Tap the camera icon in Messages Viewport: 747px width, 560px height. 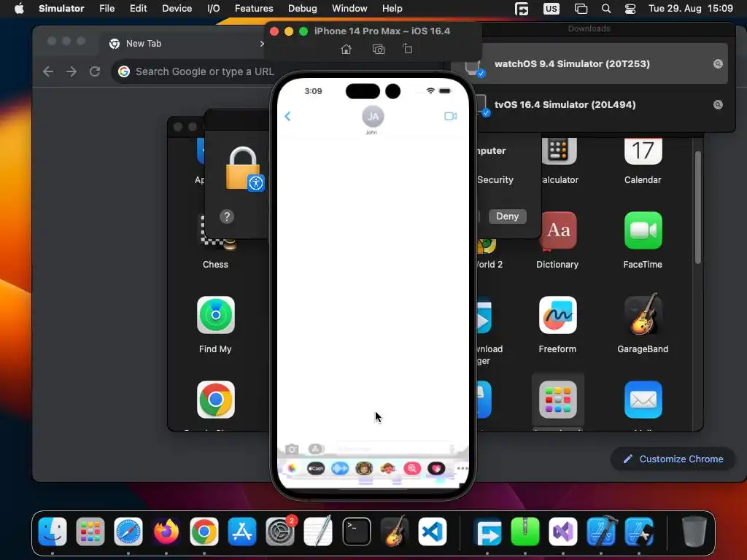pos(292,448)
